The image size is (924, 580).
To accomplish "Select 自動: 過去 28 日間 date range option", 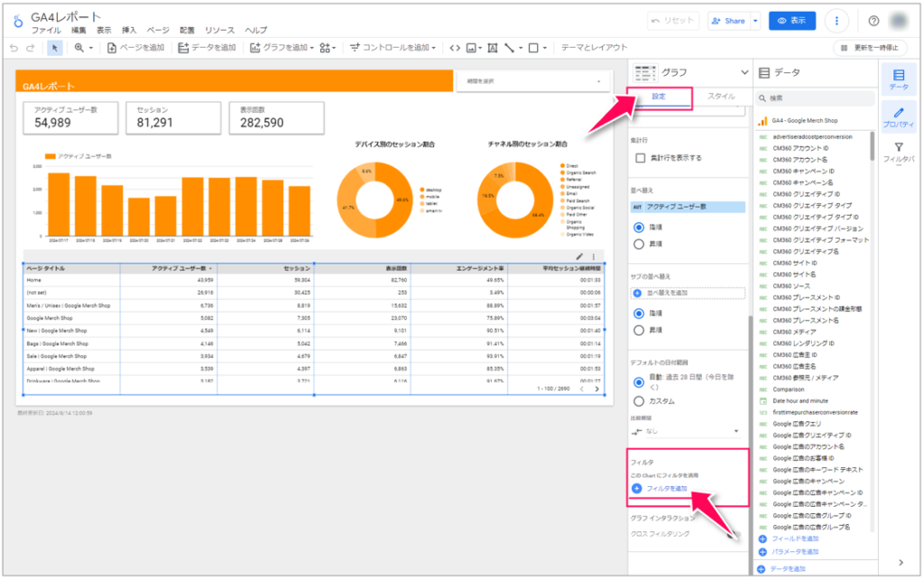I will (x=638, y=382).
